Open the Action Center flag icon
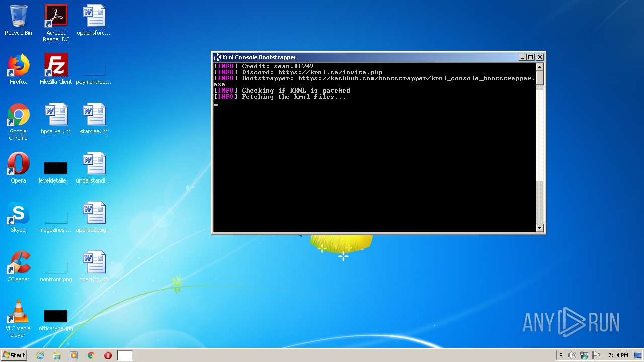Image resolution: width=644 pixels, height=362 pixels. pyautogui.click(x=596, y=355)
